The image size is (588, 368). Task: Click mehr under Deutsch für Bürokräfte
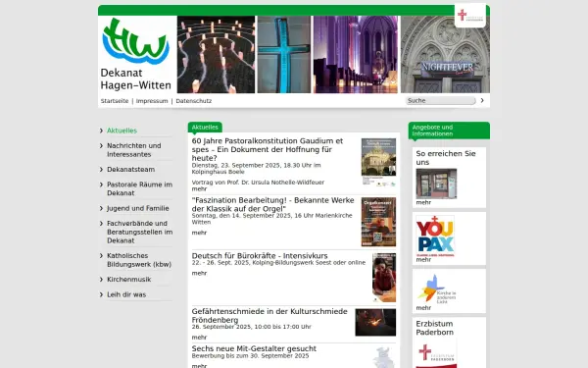click(x=199, y=274)
